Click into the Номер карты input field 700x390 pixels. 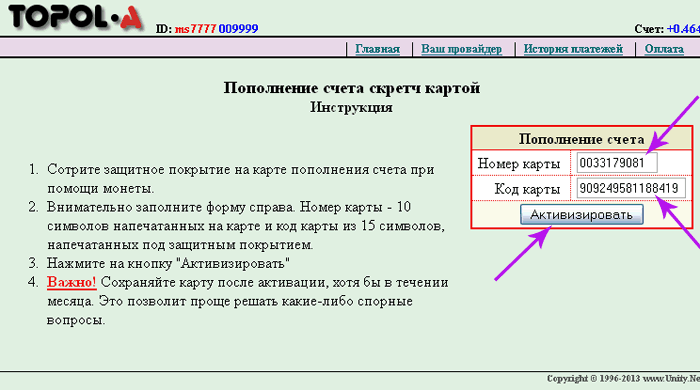pos(617,163)
